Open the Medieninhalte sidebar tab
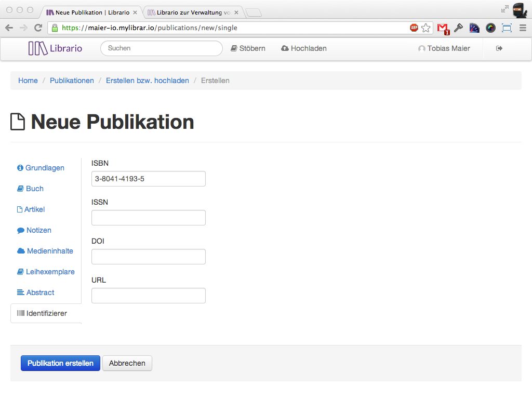 [45, 251]
